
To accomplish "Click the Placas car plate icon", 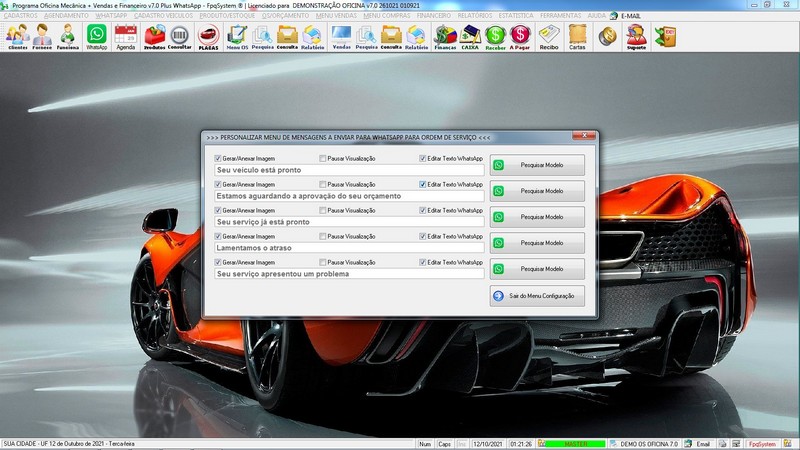I will click(x=208, y=37).
